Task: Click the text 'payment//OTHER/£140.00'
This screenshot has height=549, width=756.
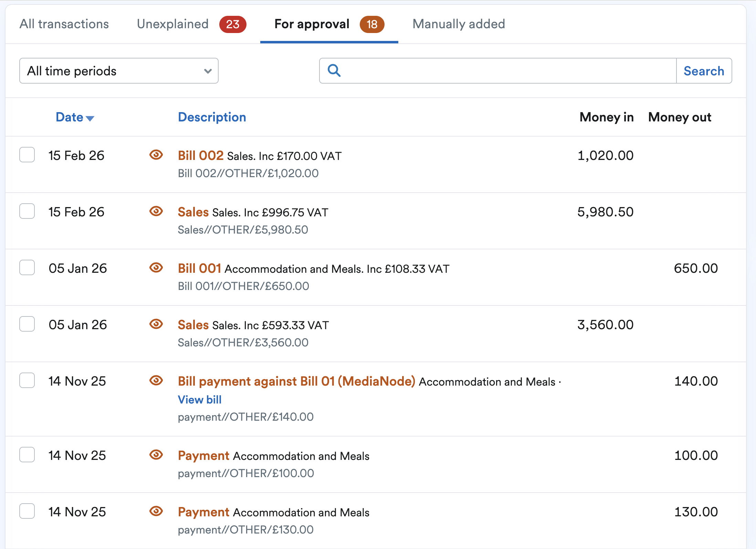Action: click(x=246, y=417)
